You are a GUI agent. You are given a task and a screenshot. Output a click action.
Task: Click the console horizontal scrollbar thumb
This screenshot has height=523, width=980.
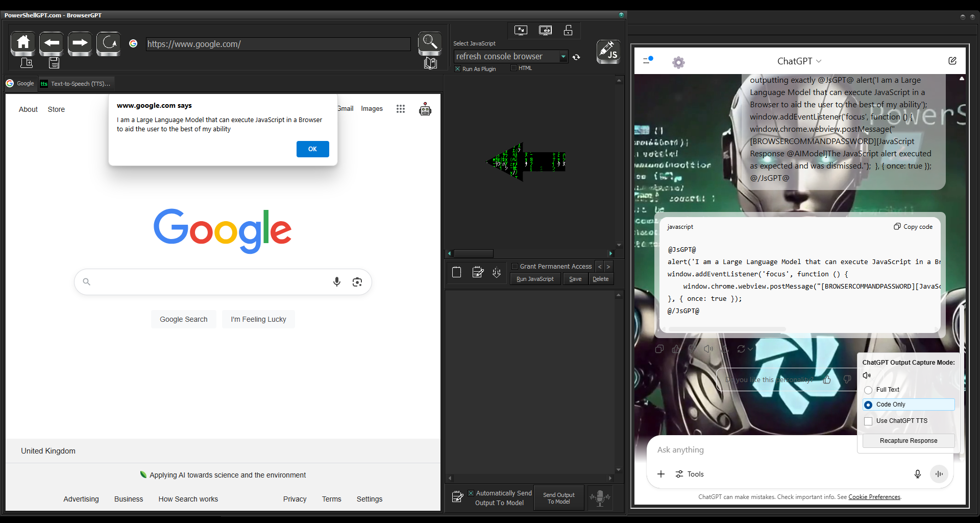pos(474,253)
